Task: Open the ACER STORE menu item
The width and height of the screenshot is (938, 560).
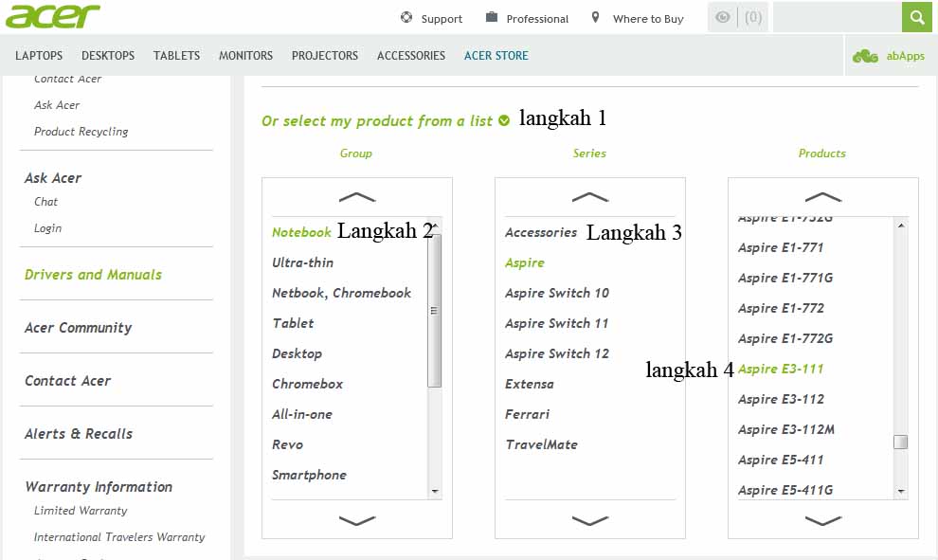Action: coord(496,56)
